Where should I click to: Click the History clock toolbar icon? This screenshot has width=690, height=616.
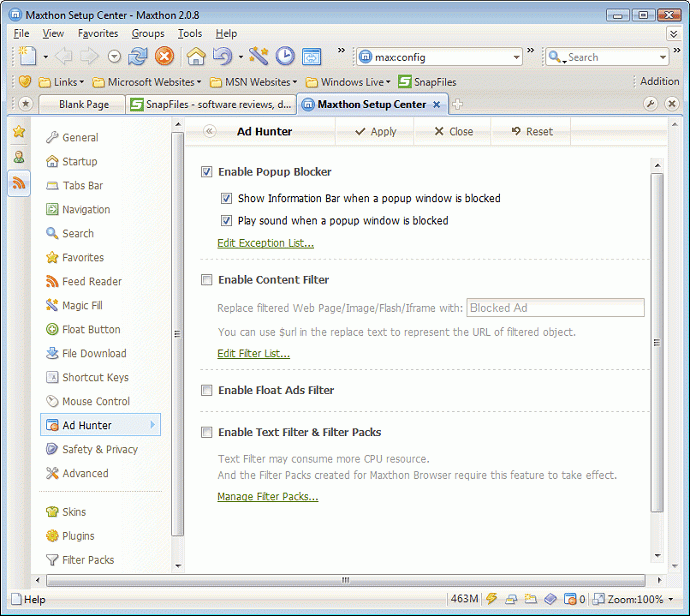[285, 56]
